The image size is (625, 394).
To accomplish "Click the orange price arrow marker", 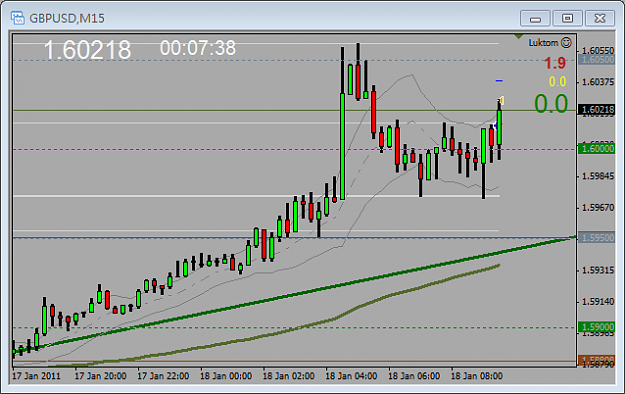I will click(x=501, y=100).
